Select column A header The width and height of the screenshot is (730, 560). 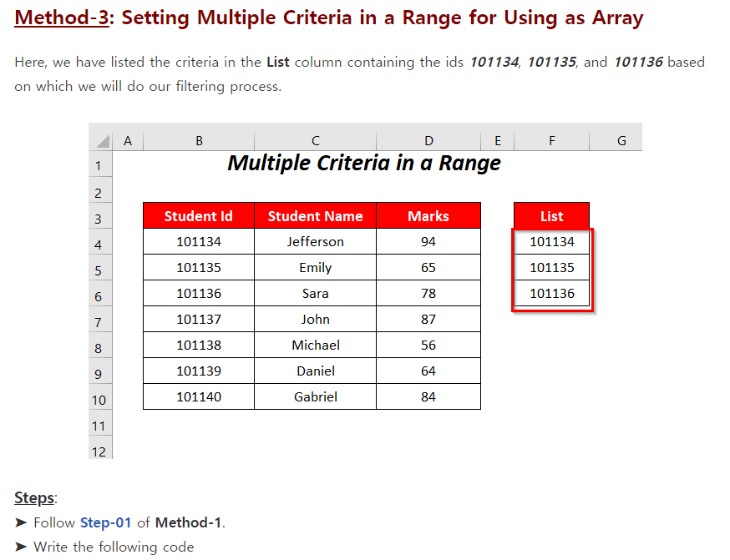point(128,140)
